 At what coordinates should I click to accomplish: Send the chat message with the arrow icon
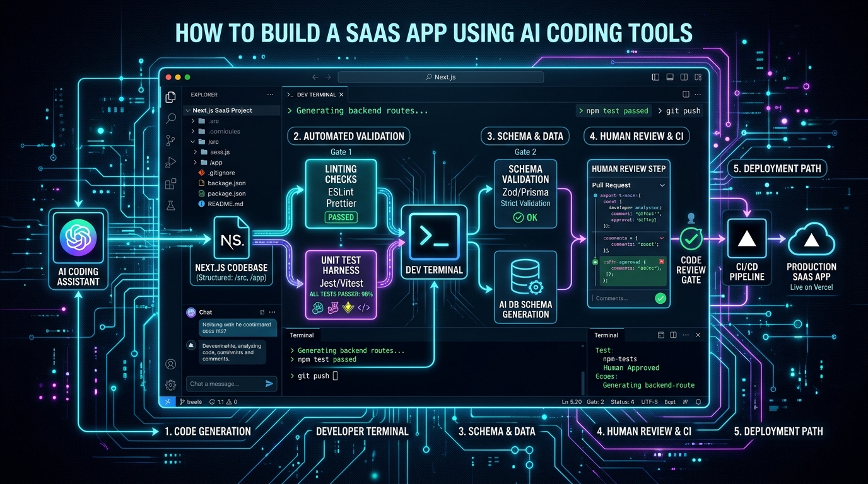(269, 383)
